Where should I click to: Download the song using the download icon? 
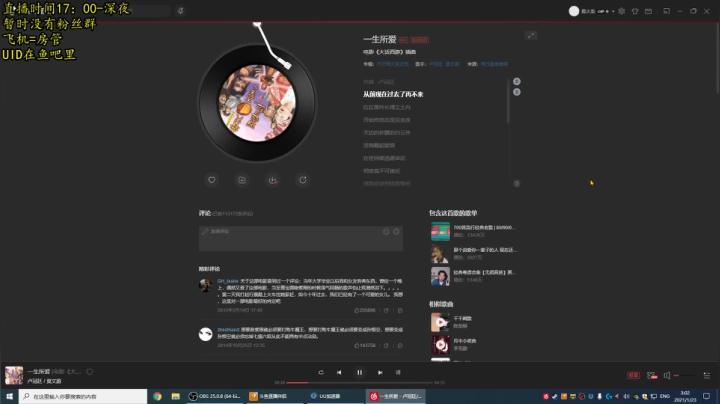pos(273,180)
